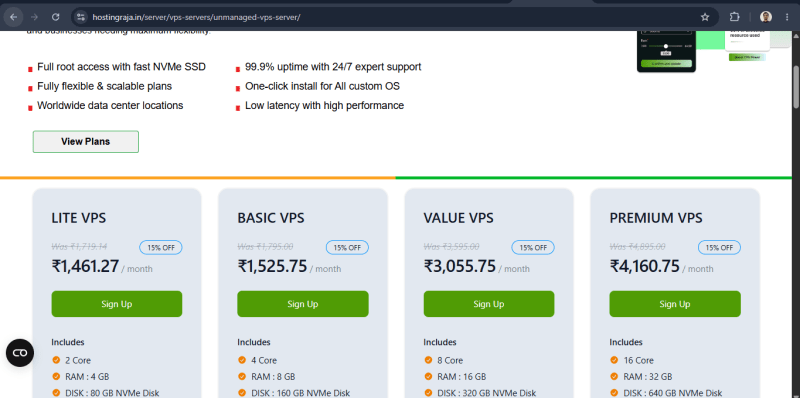800x398 pixels.
Task: Bookmark this page with the star icon
Action: 705,17
